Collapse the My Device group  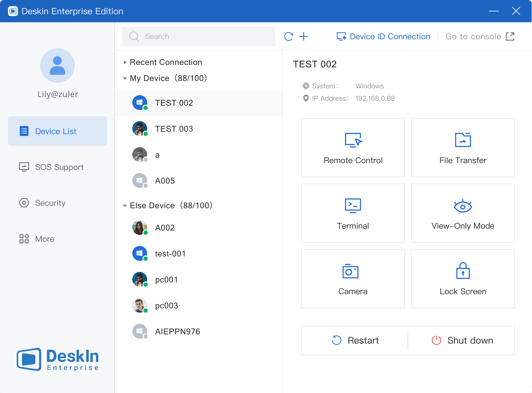point(125,78)
